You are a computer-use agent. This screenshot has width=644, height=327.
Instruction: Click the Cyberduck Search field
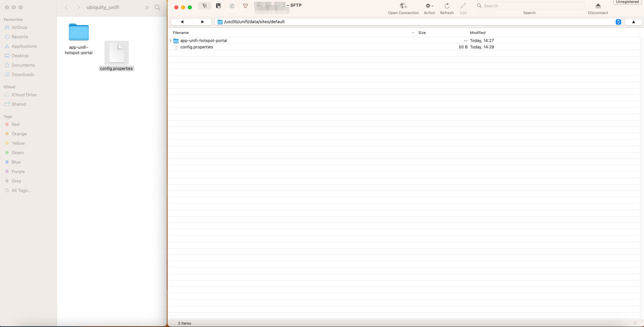[x=530, y=6]
